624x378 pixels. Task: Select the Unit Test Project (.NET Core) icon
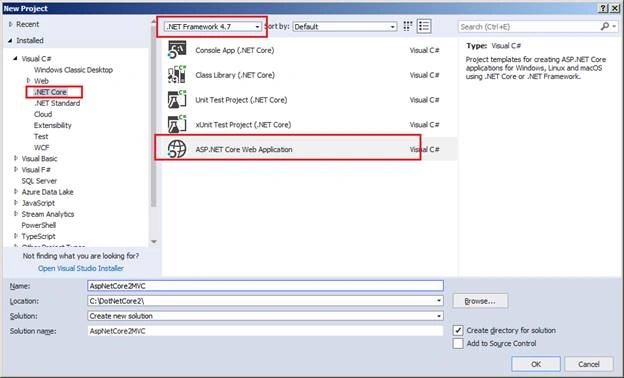(x=177, y=99)
